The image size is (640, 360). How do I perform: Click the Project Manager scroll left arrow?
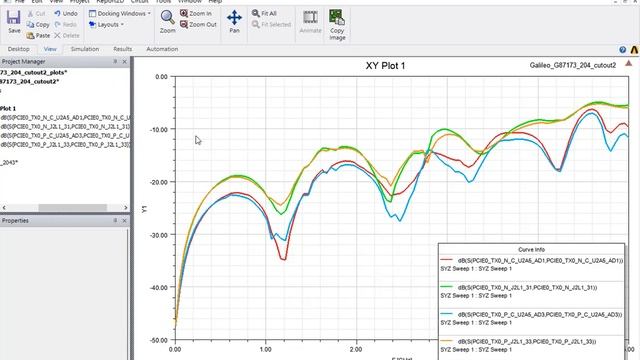[x=4, y=208]
